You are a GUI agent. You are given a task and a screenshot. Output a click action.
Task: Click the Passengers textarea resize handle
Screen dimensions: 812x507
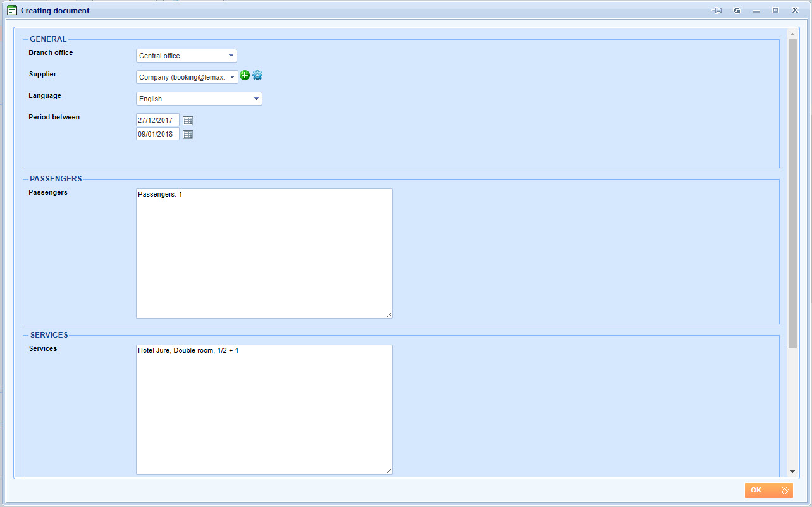pos(389,315)
